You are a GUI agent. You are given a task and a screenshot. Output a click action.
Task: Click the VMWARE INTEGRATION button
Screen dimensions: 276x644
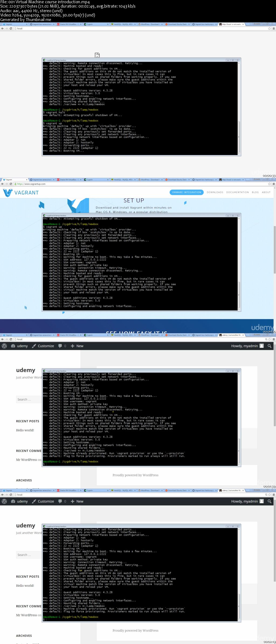187,192
